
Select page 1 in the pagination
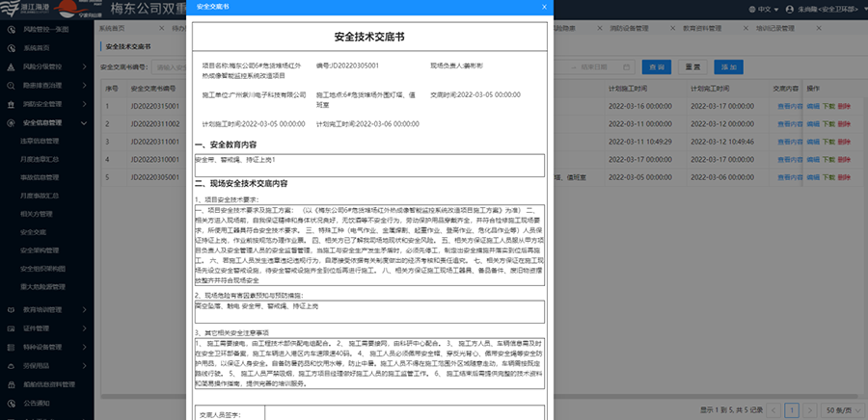pos(793,410)
